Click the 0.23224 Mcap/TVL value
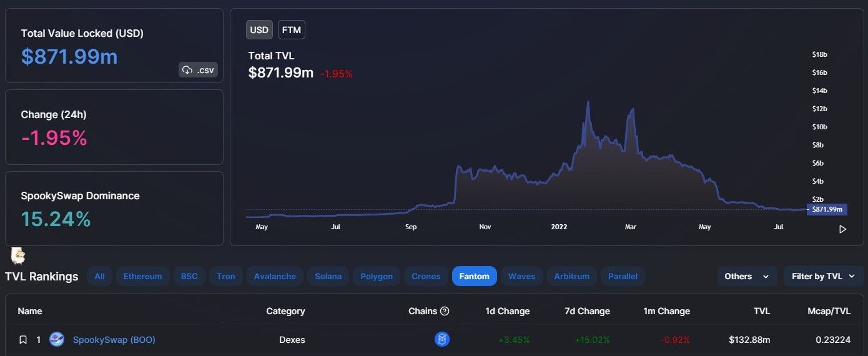 pyautogui.click(x=833, y=340)
